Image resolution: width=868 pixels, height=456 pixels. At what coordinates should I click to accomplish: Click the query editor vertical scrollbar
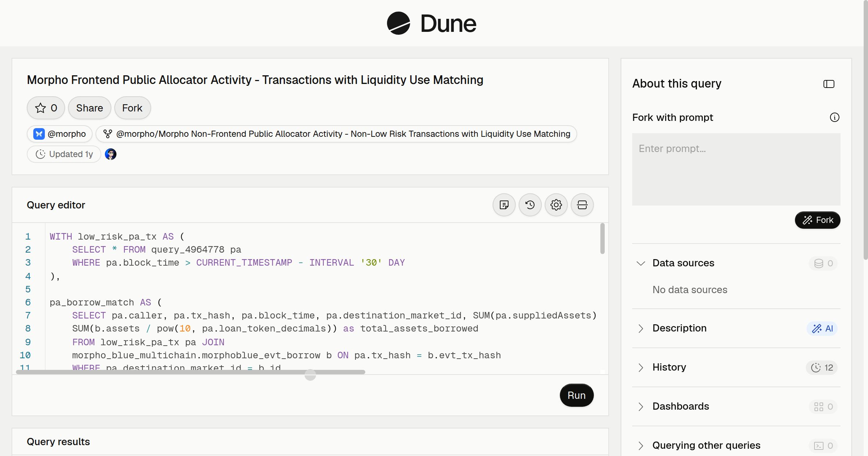coord(602,238)
